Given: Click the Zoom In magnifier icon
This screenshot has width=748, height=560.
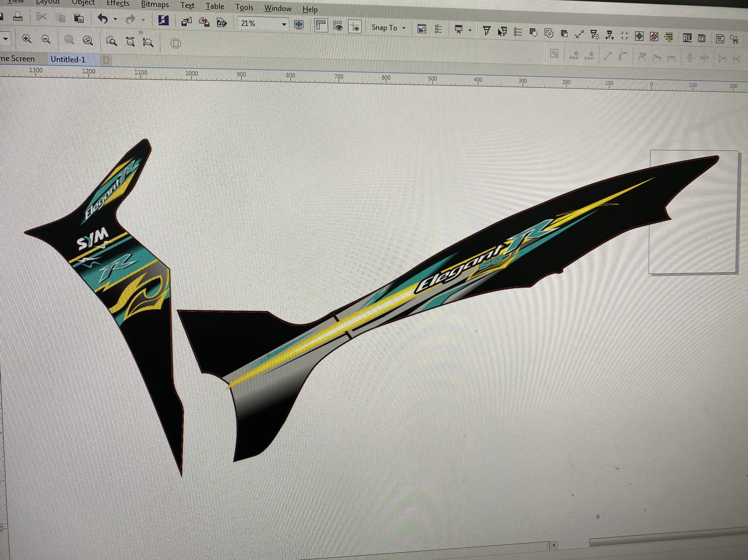Looking at the screenshot, I should tap(27, 39).
